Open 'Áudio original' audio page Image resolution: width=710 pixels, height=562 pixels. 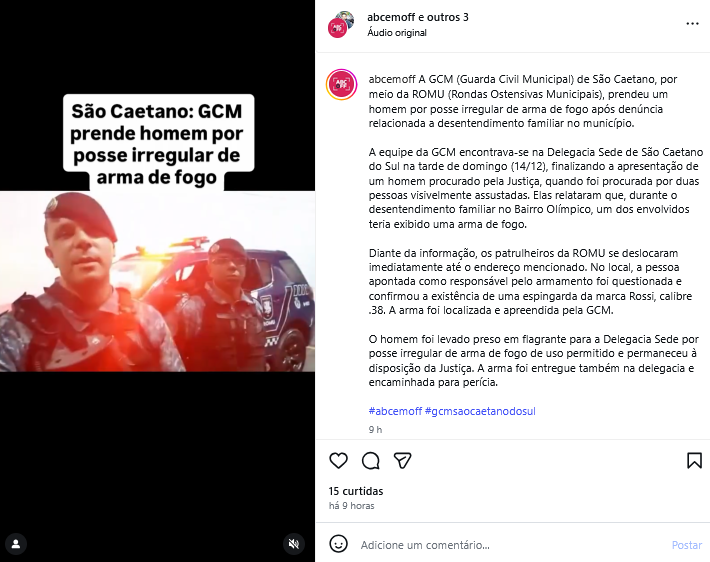point(397,33)
